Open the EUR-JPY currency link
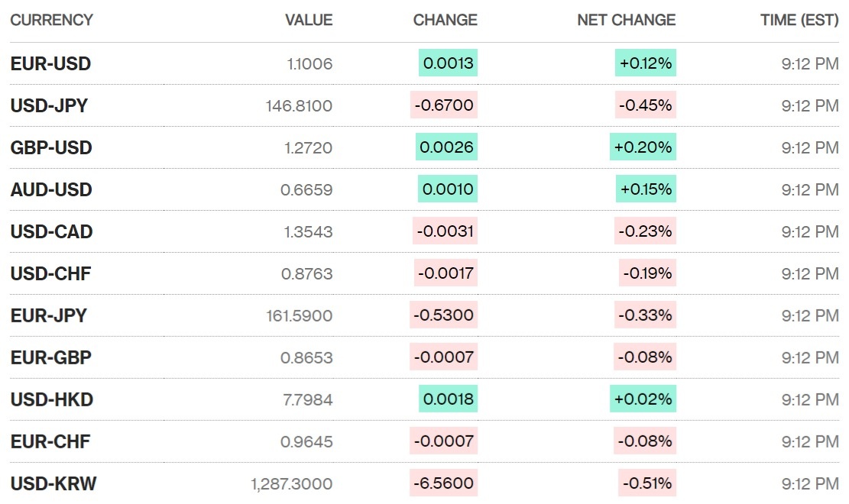The image size is (849, 504). [x=48, y=315]
